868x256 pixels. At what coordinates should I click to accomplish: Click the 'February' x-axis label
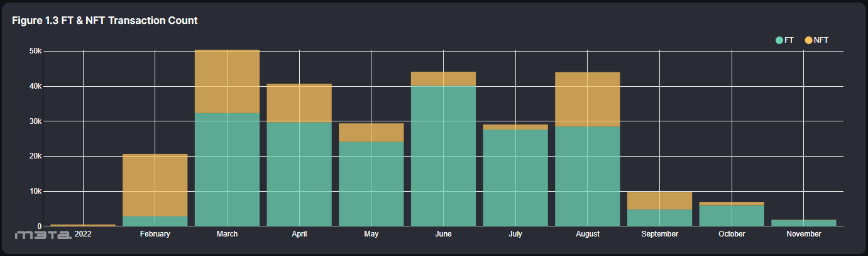pyautogui.click(x=155, y=234)
